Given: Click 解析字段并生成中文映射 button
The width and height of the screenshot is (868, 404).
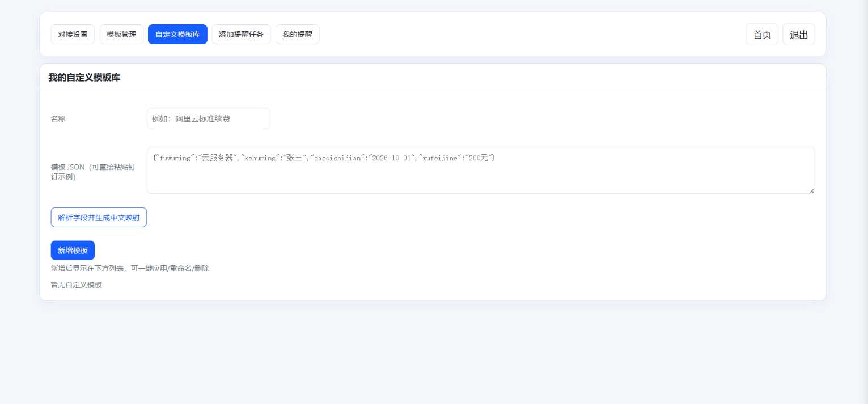Looking at the screenshot, I should (99, 218).
